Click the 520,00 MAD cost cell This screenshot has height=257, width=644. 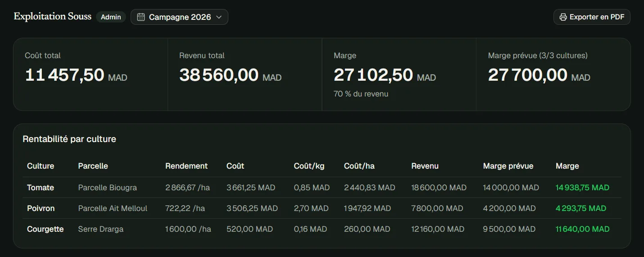tap(249, 229)
